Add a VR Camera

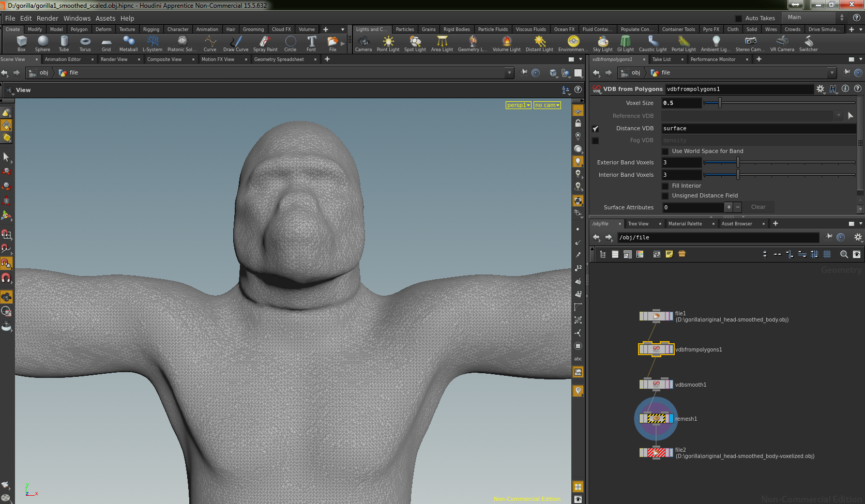click(x=782, y=43)
